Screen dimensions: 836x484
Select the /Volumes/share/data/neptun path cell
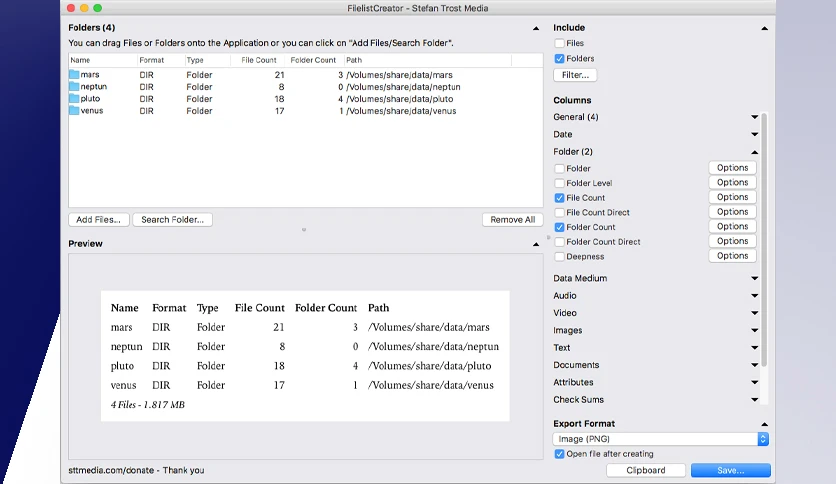tap(403, 87)
